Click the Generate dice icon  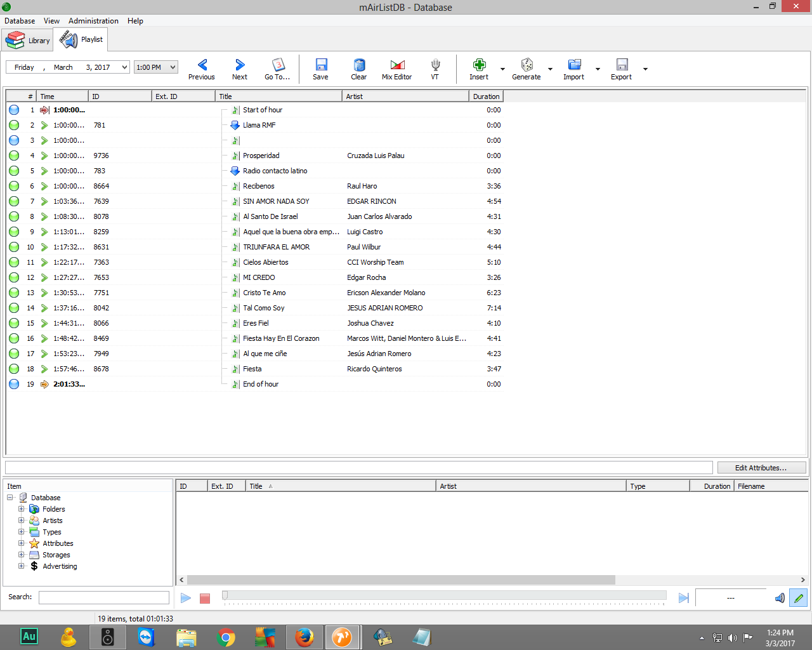click(x=527, y=65)
